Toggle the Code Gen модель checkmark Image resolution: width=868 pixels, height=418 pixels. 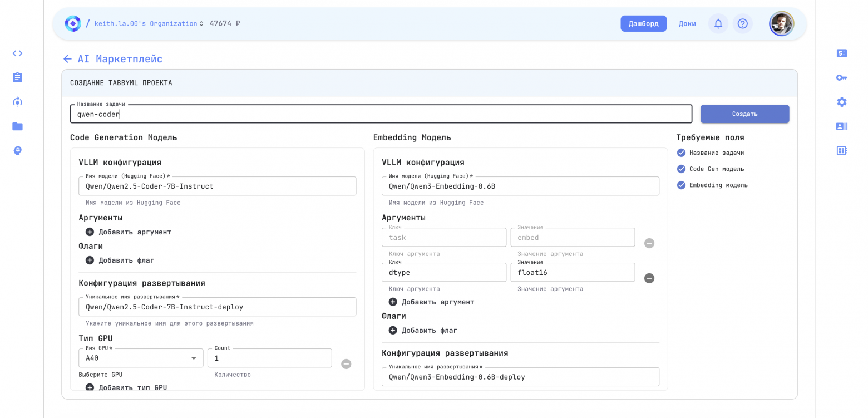click(681, 169)
